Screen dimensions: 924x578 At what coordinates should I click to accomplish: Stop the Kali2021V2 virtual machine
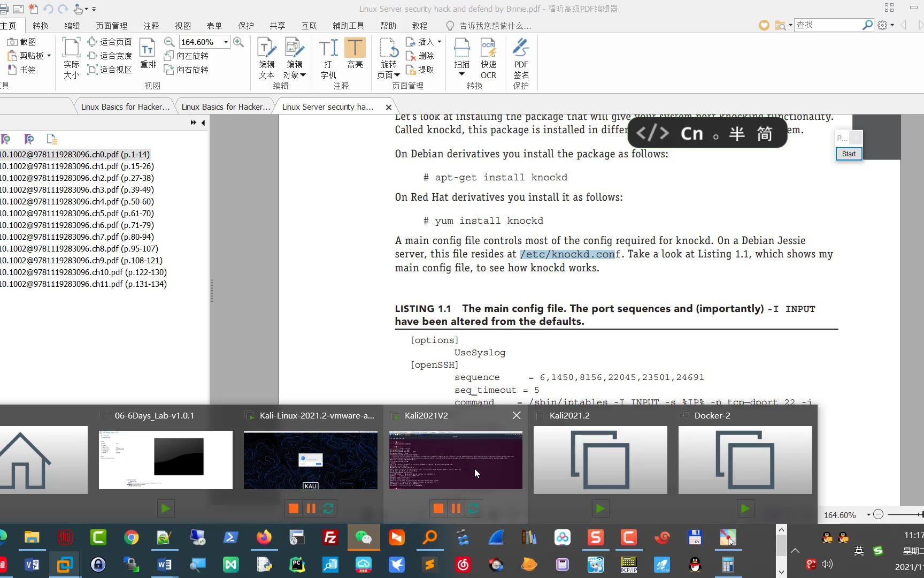(x=438, y=508)
